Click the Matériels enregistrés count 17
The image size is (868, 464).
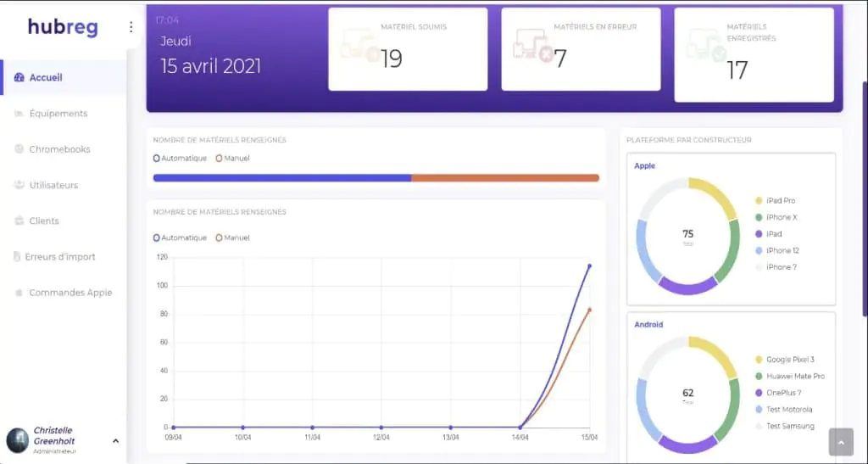point(737,70)
